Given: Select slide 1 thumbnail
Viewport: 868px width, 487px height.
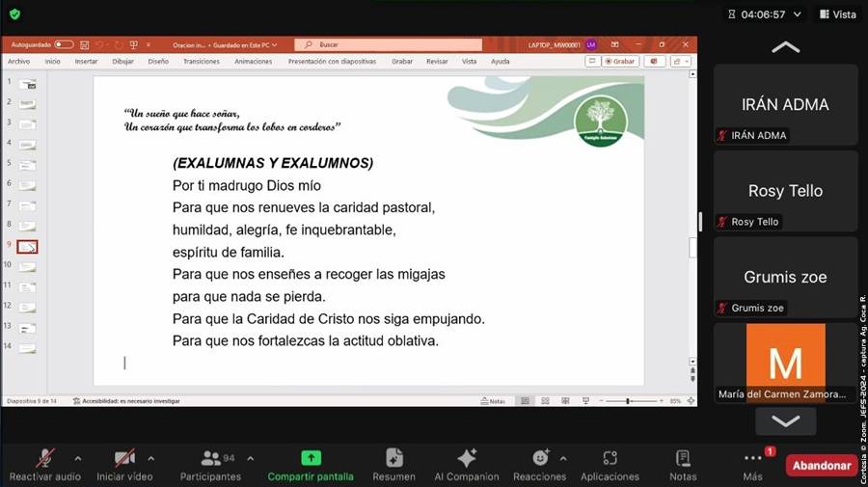Looking at the screenshot, I should point(27,84).
